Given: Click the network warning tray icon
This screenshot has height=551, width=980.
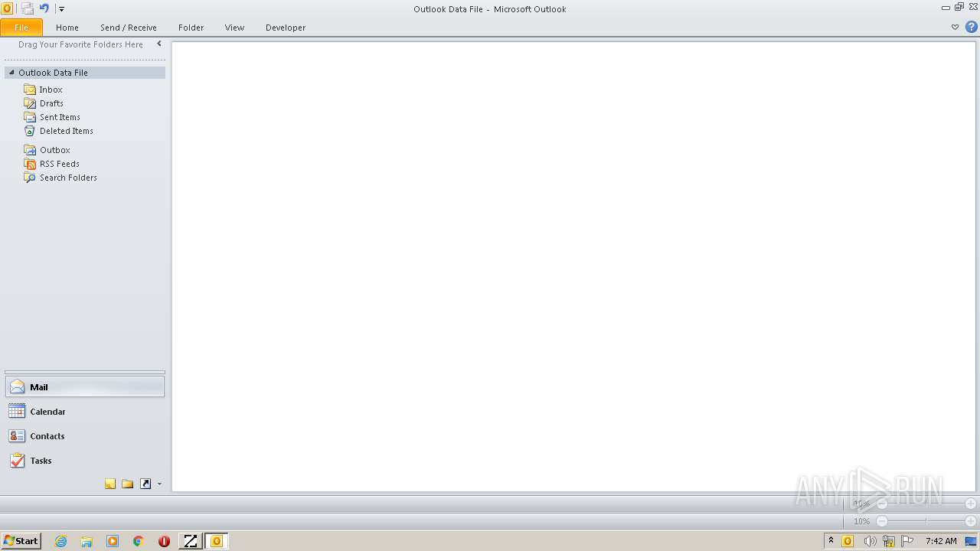Looking at the screenshot, I should pos(889,541).
